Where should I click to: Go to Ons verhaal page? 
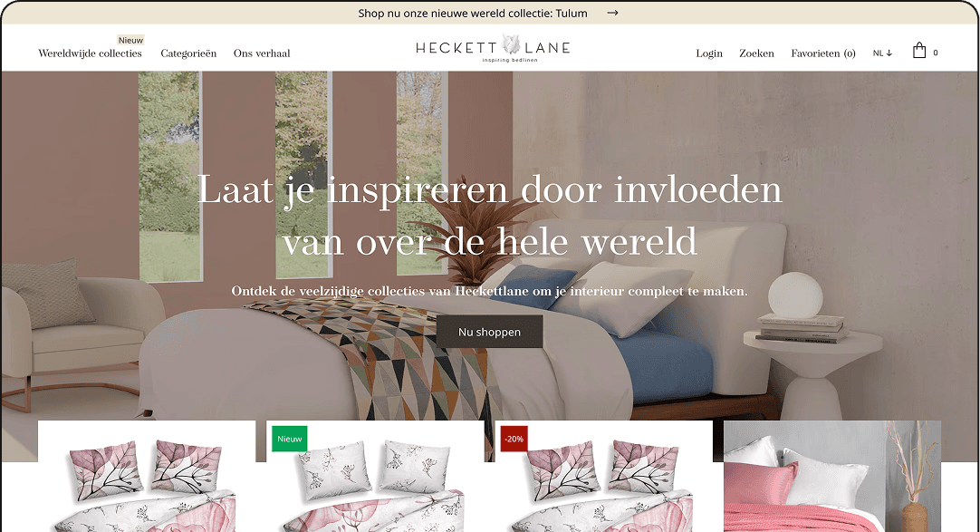(262, 53)
